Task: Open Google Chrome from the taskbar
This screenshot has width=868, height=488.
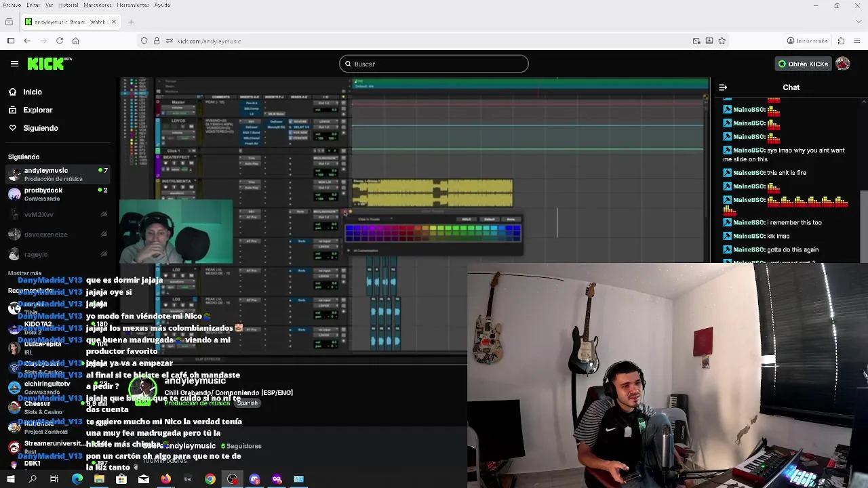Action: [x=210, y=479]
